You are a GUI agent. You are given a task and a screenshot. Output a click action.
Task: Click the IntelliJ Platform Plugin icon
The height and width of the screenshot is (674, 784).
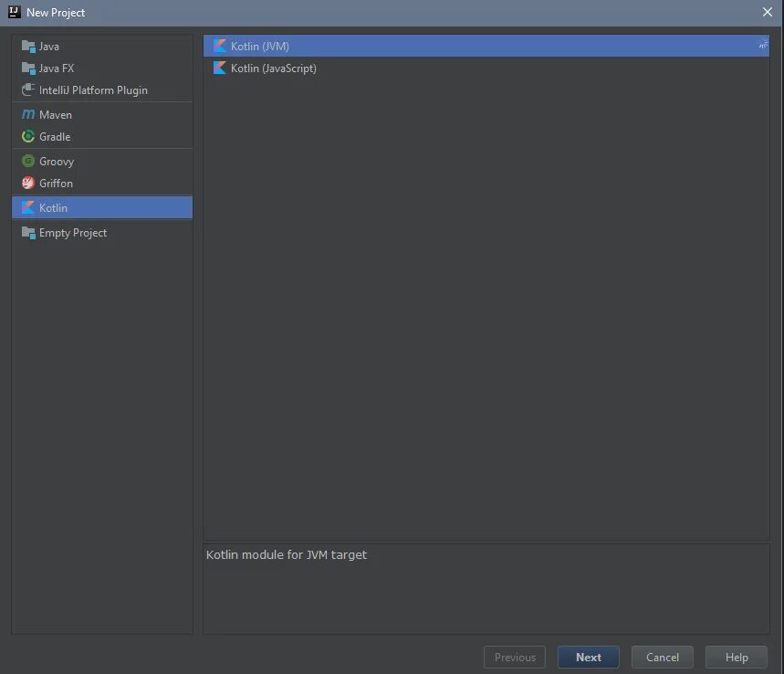pyautogui.click(x=28, y=90)
